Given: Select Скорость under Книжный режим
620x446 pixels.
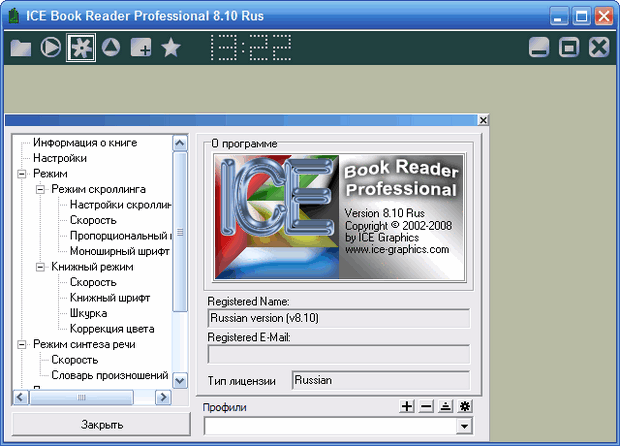Looking at the screenshot, I should 93,282.
